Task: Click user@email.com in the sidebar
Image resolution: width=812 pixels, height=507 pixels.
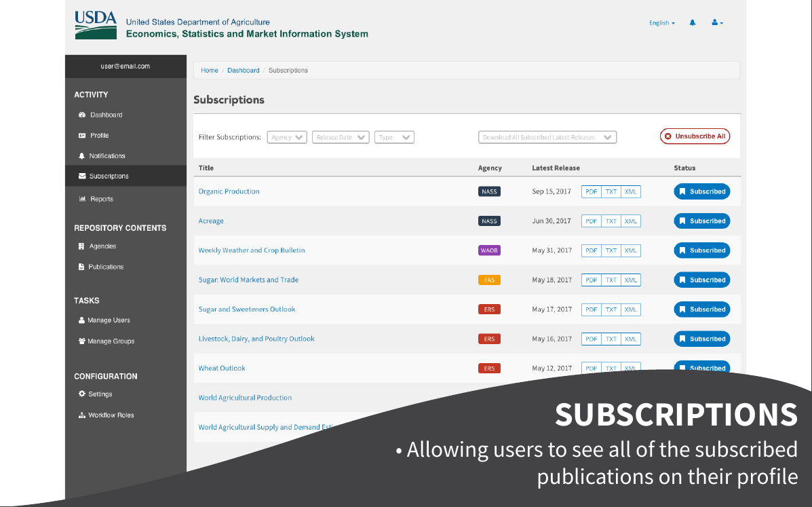Action: click(125, 67)
